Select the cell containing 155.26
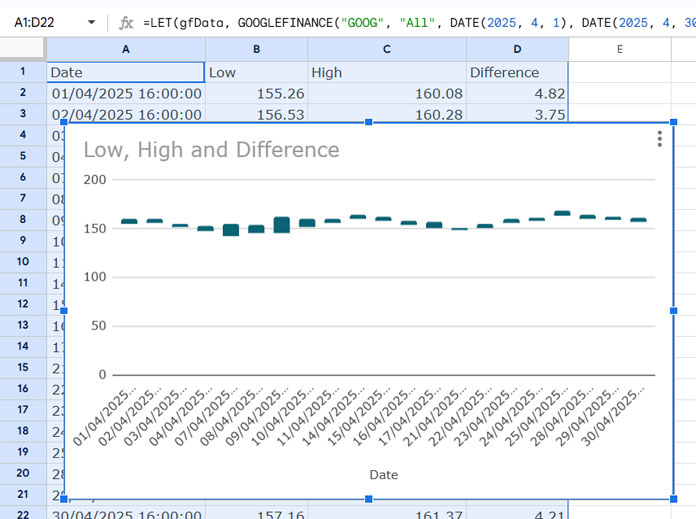Viewport: 696px width, 519px height. pyautogui.click(x=257, y=94)
